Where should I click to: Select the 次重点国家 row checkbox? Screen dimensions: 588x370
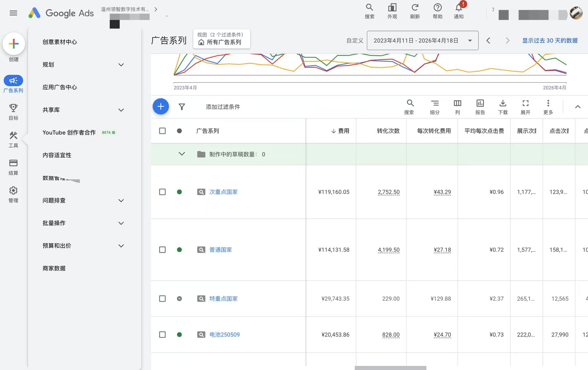(162, 192)
